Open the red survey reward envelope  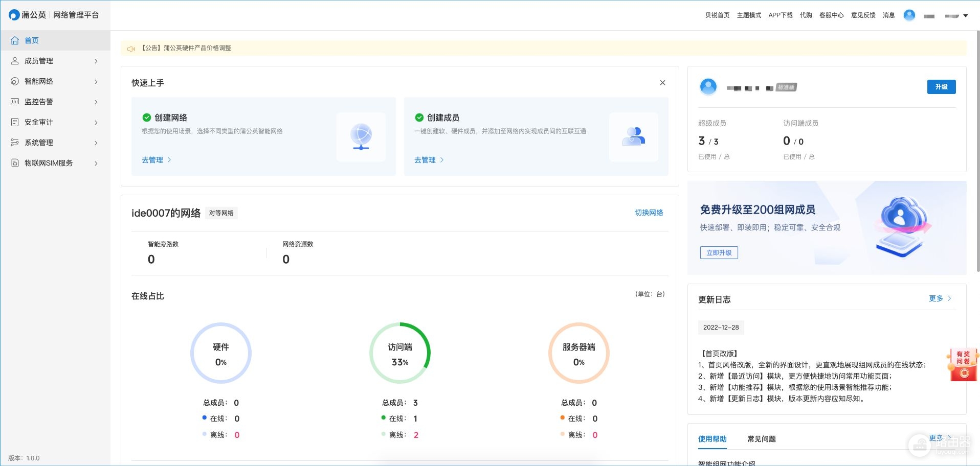pyautogui.click(x=963, y=365)
